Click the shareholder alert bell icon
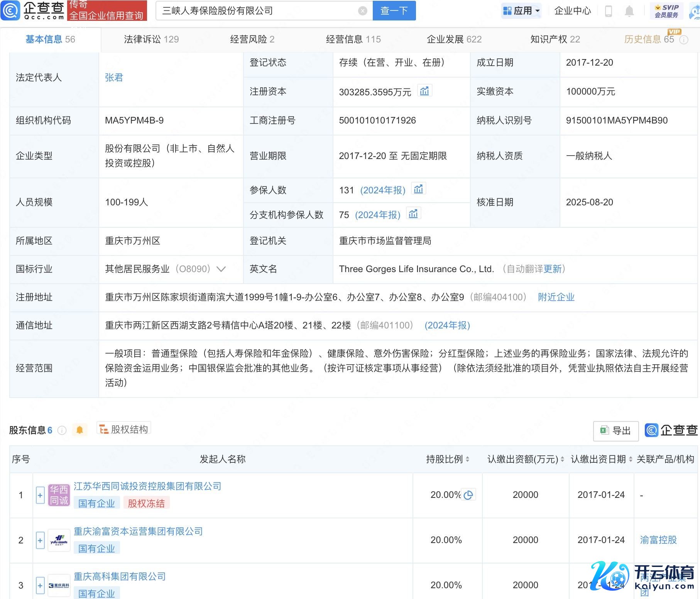Viewport: 700px width, 599px height. 79,430
